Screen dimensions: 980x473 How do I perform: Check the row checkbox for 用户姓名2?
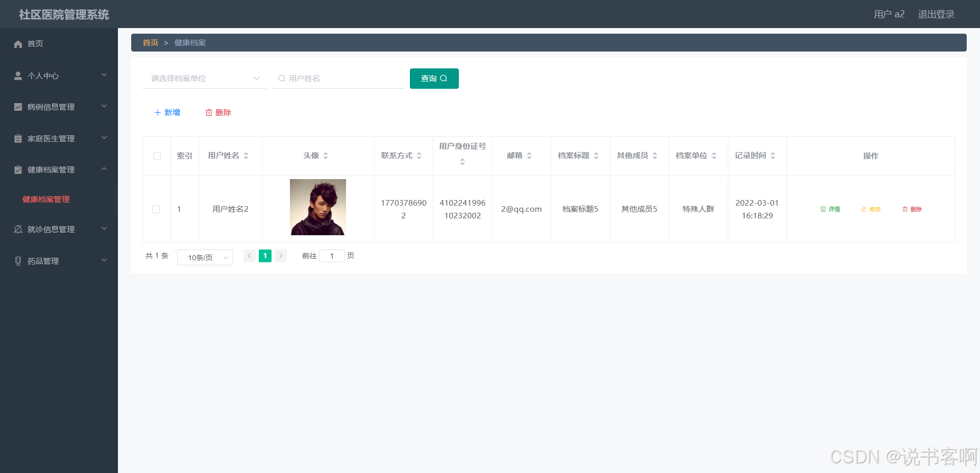(x=156, y=209)
